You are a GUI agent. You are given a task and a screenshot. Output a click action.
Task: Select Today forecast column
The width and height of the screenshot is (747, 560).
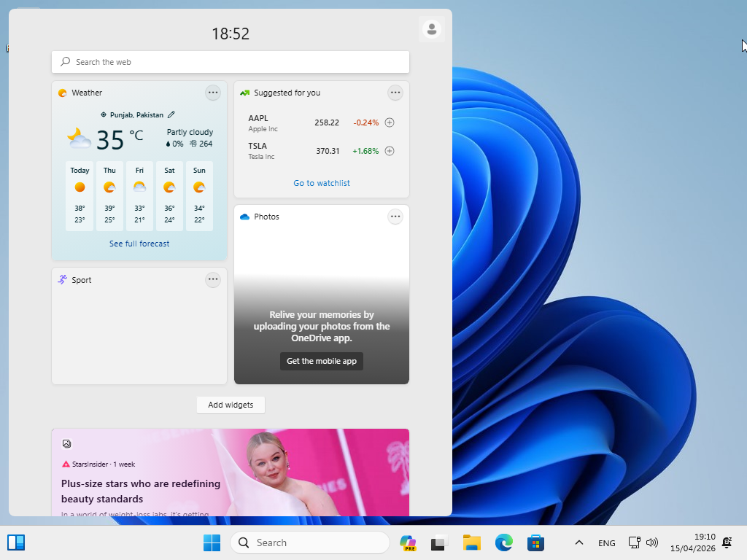(80, 196)
